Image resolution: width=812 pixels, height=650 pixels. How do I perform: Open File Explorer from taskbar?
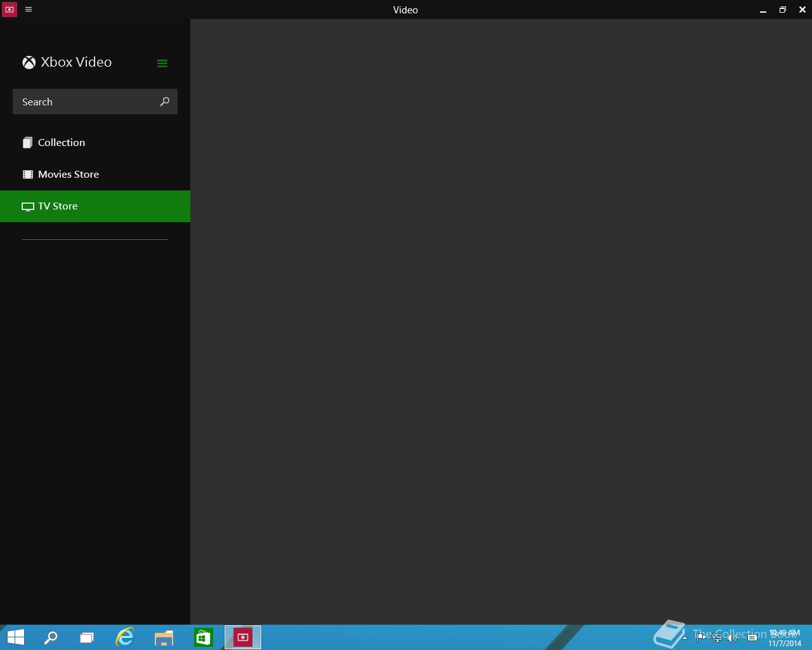pyautogui.click(x=164, y=637)
